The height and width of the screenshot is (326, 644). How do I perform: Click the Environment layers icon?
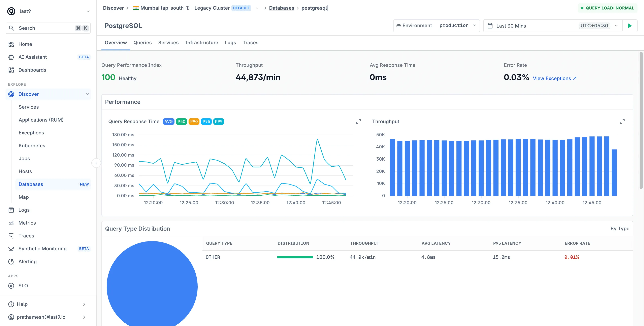tap(399, 26)
